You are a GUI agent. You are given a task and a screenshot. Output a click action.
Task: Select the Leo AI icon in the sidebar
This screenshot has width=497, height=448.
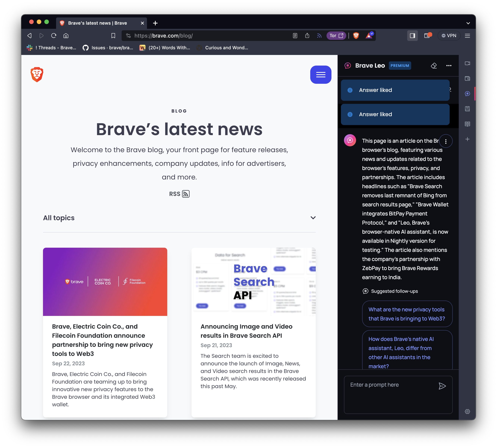467,94
